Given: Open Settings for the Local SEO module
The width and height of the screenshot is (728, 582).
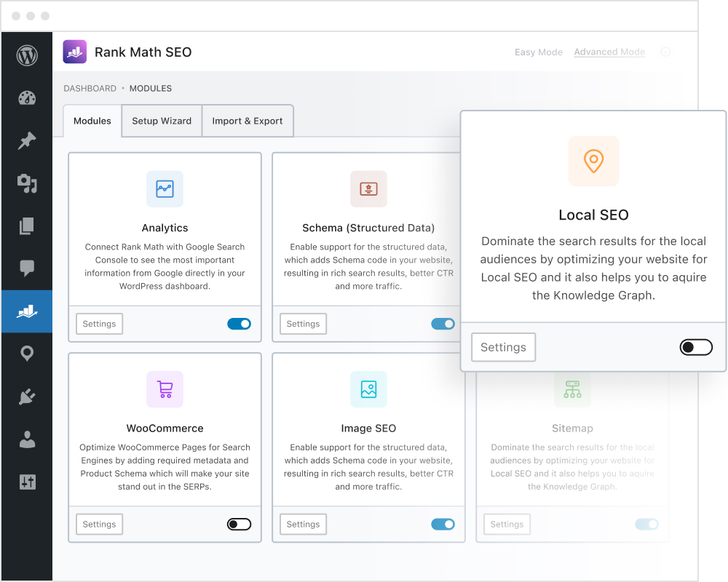Looking at the screenshot, I should (503, 347).
